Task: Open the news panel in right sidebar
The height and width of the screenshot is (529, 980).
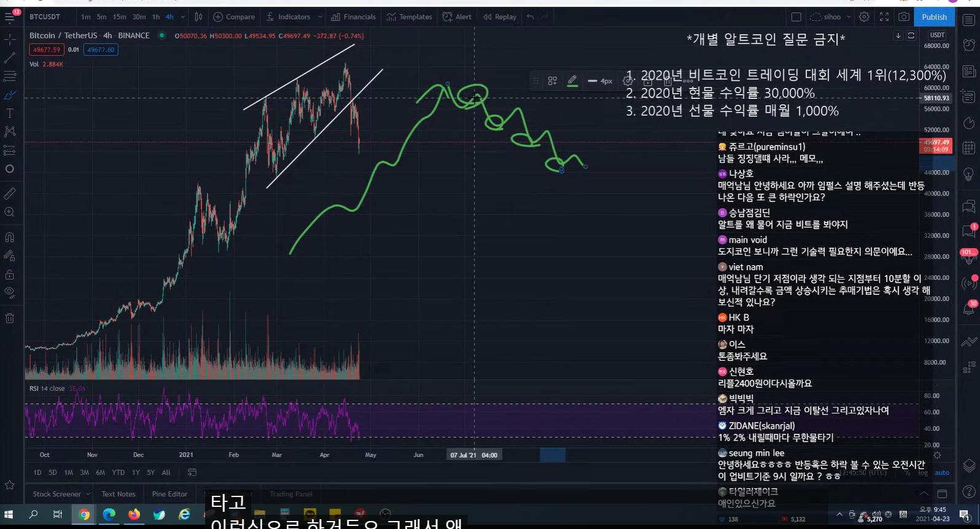Action: point(969,71)
